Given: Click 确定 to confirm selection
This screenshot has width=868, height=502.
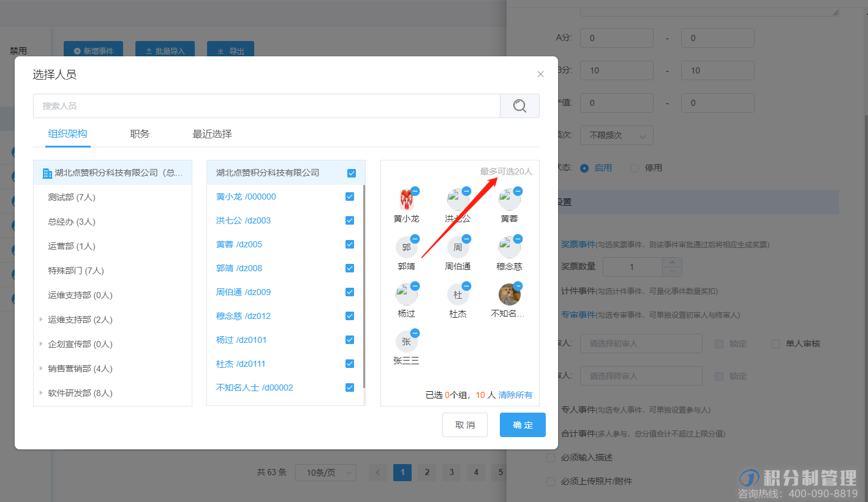Looking at the screenshot, I should pyautogui.click(x=523, y=425).
